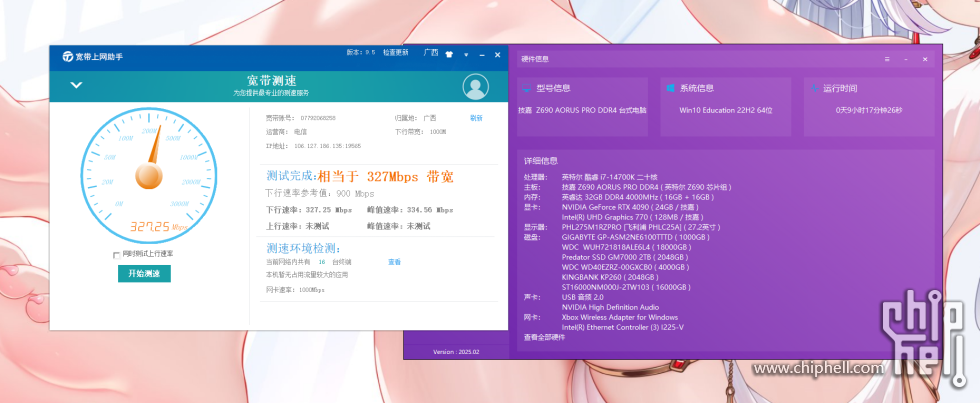This screenshot has height=403, width=980.
Task: Click the NVIDIA High Definition Audio row
Action: [611, 307]
